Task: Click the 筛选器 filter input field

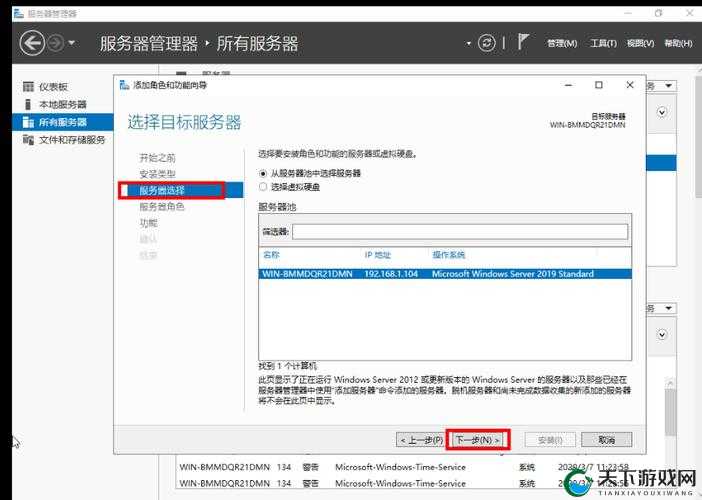Action: (460, 231)
